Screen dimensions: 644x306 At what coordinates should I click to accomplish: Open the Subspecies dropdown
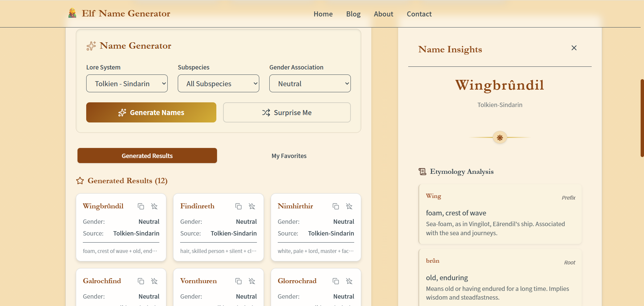click(218, 84)
